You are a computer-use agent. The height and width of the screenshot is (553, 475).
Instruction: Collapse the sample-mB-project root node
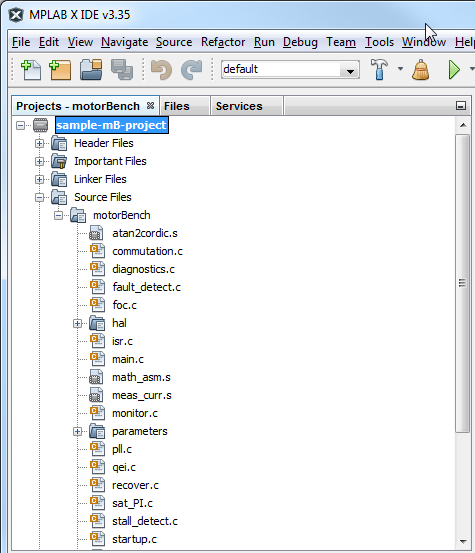[x=21, y=125]
